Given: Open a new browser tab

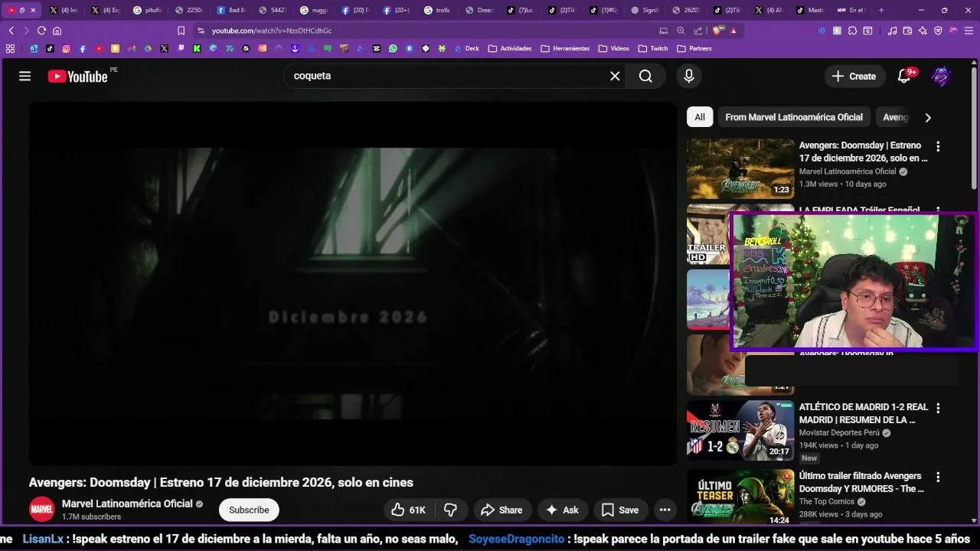Looking at the screenshot, I should point(881,10).
